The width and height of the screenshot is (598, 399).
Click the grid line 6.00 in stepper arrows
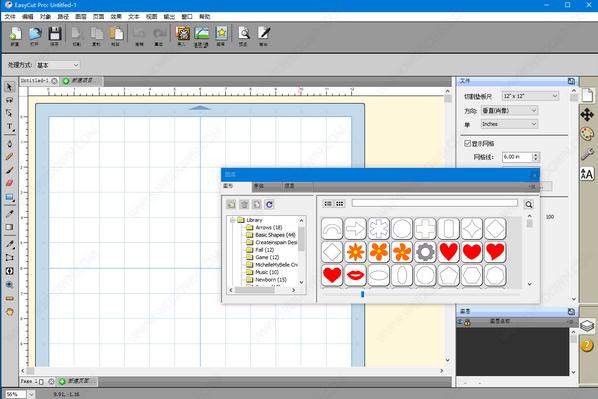(x=536, y=157)
